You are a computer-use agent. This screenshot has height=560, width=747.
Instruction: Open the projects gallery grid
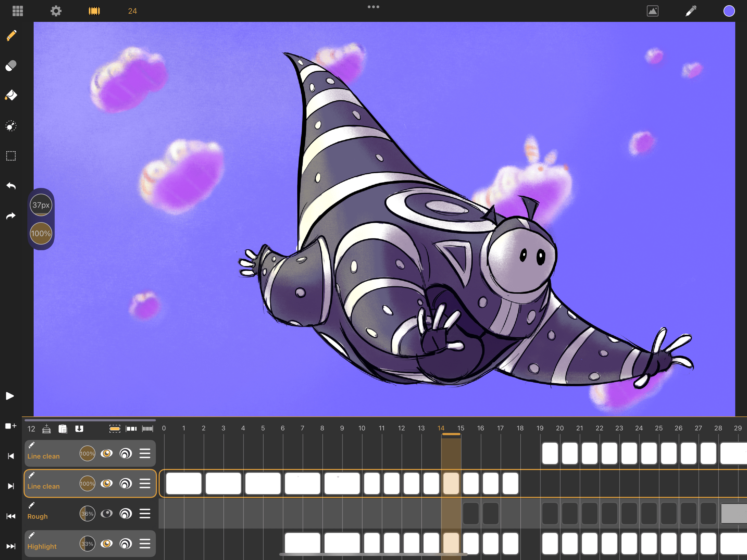click(x=17, y=11)
